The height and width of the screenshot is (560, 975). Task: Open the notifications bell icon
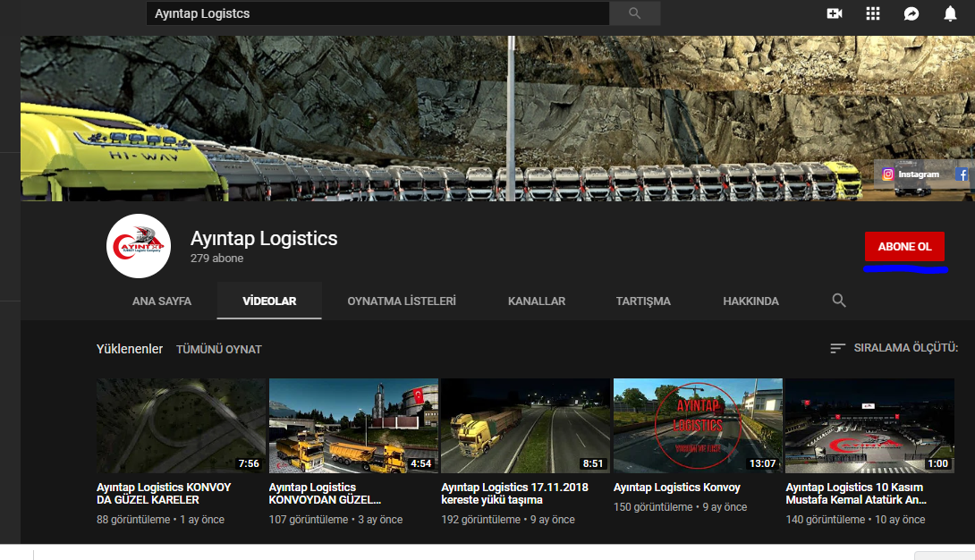click(x=950, y=13)
